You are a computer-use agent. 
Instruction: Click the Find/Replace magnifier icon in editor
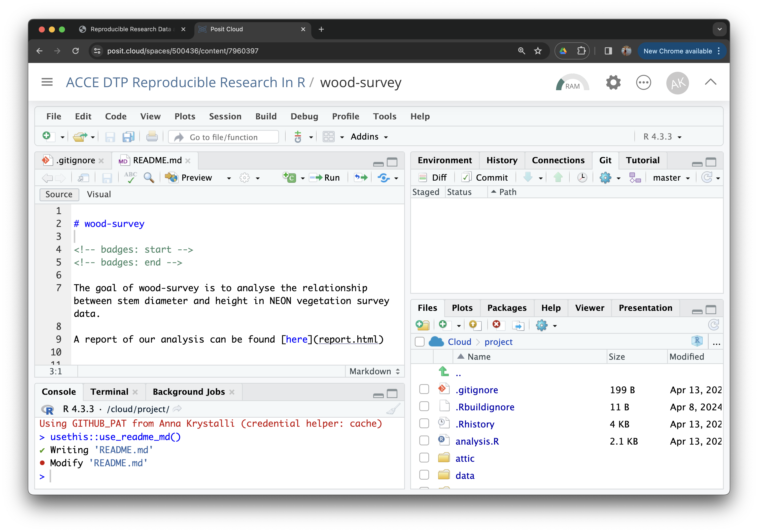pyautogui.click(x=149, y=178)
